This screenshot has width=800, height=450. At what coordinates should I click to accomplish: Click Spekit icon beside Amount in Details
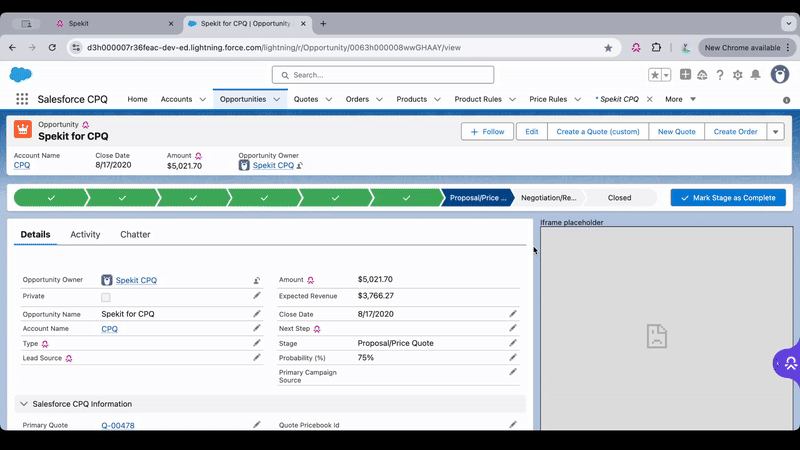[x=310, y=280]
